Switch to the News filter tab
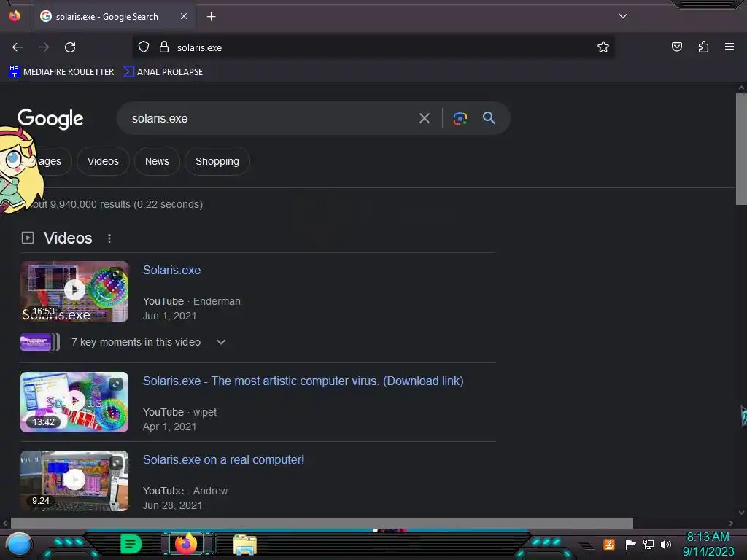747x560 pixels. [157, 161]
